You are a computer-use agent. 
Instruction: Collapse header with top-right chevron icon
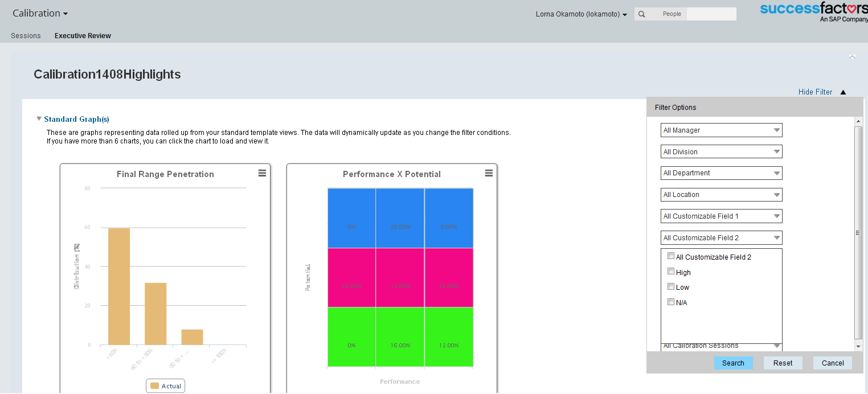(852, 56)
